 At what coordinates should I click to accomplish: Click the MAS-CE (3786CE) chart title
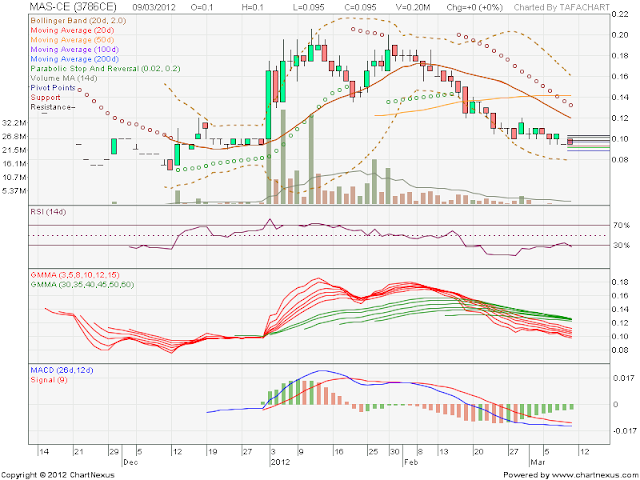(73, 7)
